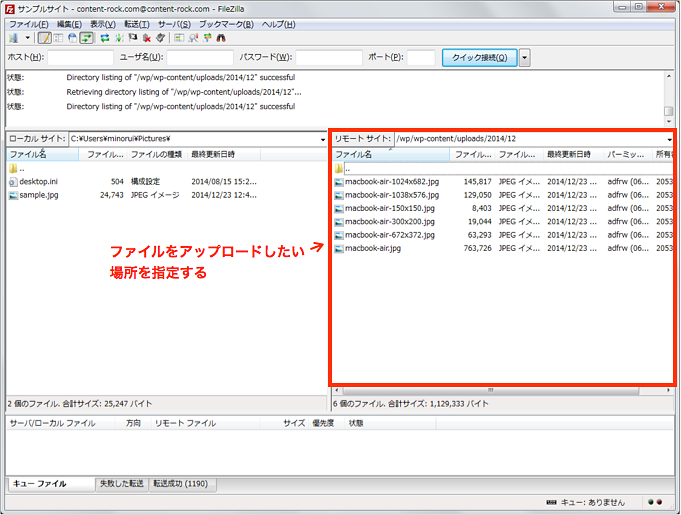
Task: Click the パスワード(W) input field
Action: [x=329, y=57]
